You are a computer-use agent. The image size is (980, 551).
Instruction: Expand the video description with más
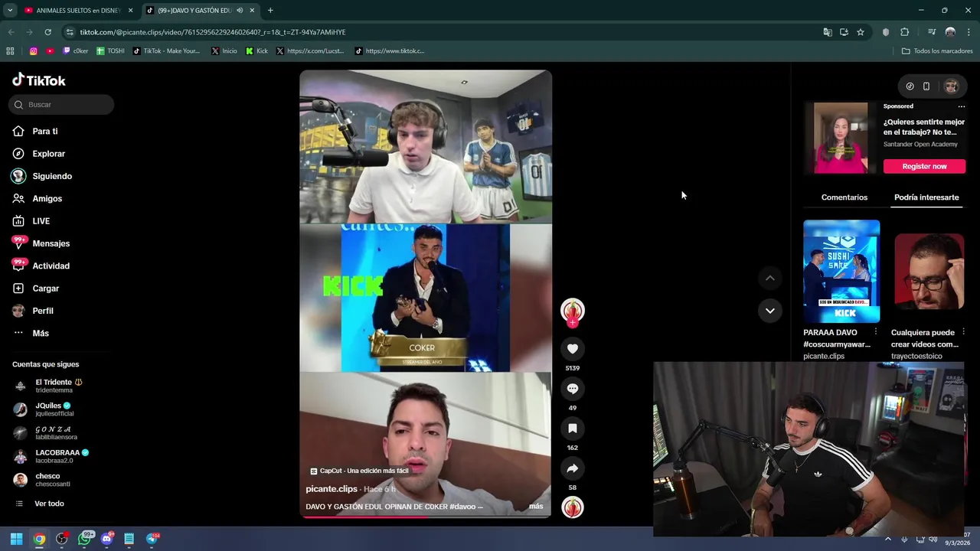(x=536, y=507)
